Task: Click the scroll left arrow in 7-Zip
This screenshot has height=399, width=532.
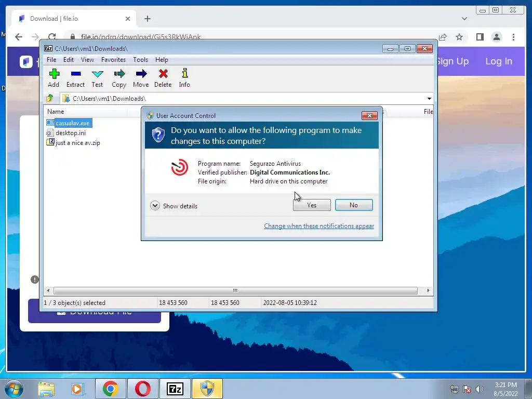Action: pyautogui.click(x=48, y=291)
